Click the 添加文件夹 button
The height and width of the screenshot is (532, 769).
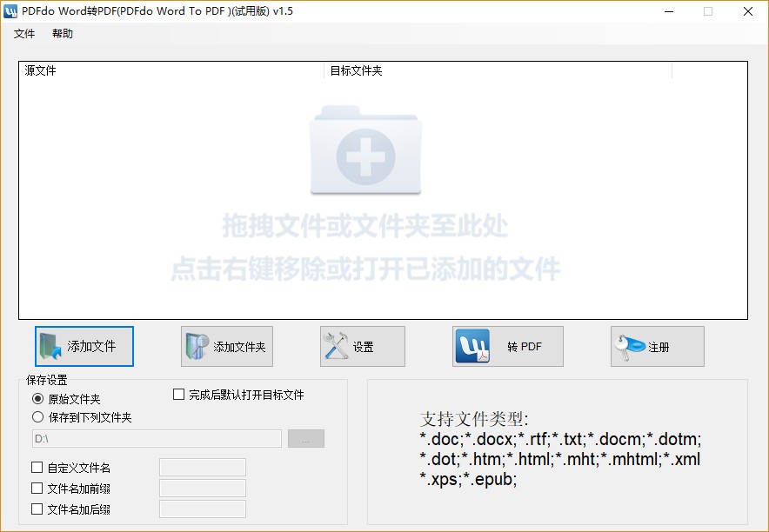(x=227, y=346)
